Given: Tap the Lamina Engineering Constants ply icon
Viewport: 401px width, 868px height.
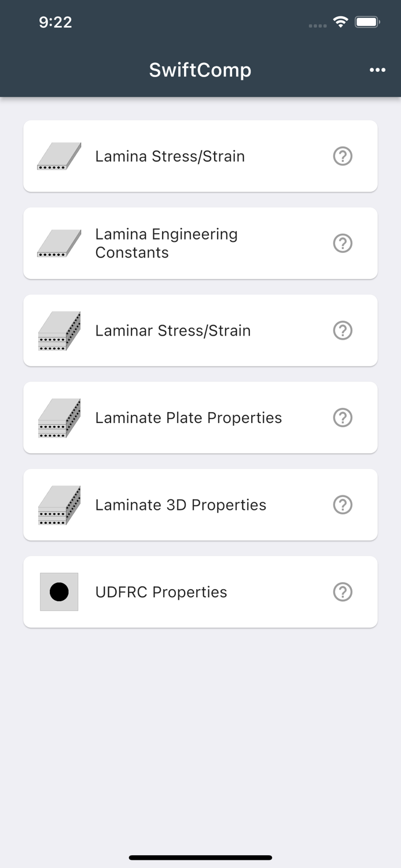Looking at the screenshot, I should [58, 243].
